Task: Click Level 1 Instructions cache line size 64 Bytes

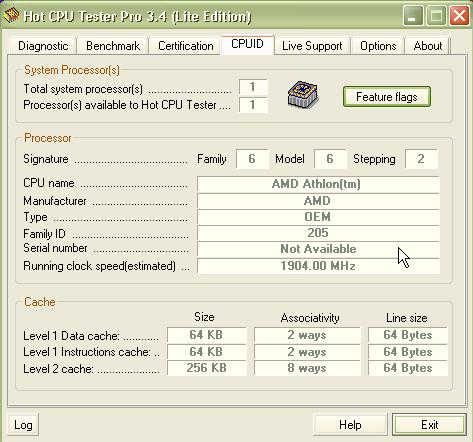Action: coord(408,352)
